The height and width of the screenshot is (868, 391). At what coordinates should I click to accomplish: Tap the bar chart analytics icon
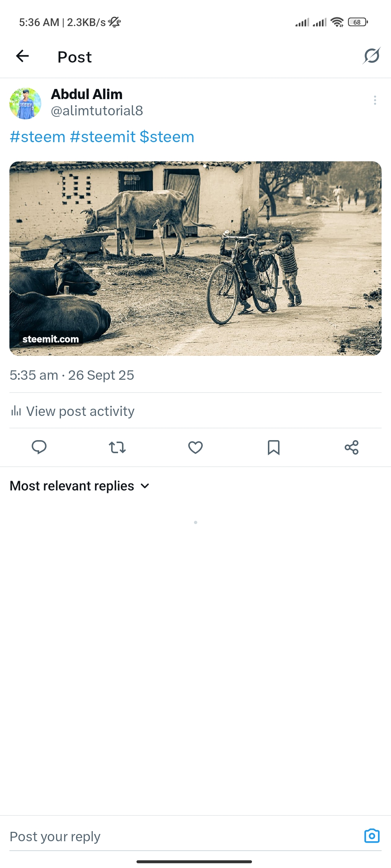(16, 411)
